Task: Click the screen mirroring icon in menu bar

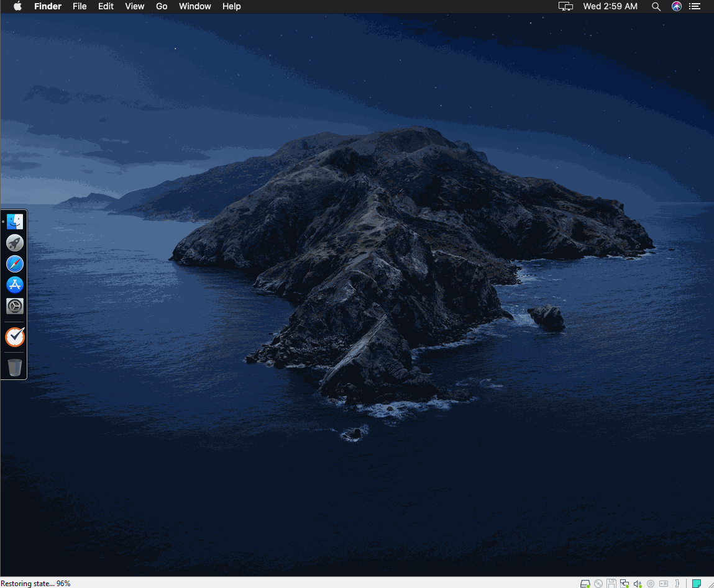Action: point(565,6)
